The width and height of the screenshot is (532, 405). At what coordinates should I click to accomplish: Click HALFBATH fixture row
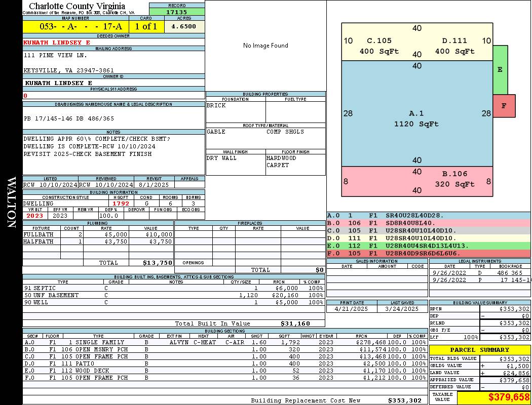pyautogui.click(x=98, y=241)
